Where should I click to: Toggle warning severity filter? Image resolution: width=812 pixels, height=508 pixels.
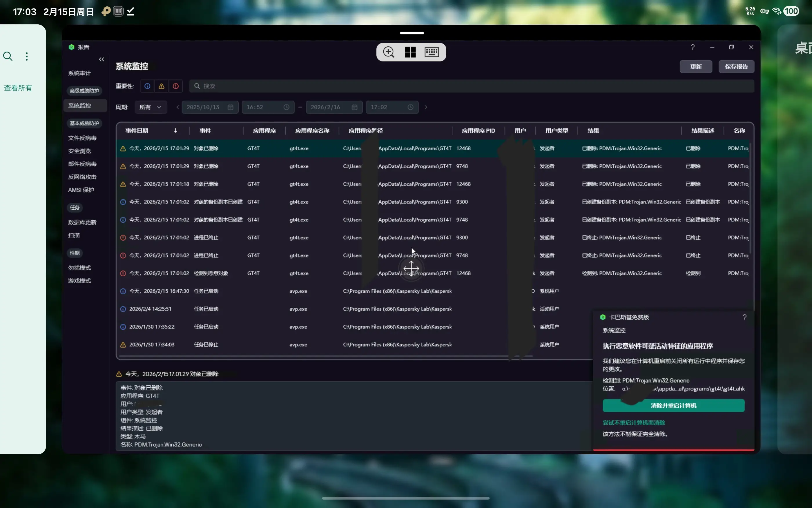162,86
